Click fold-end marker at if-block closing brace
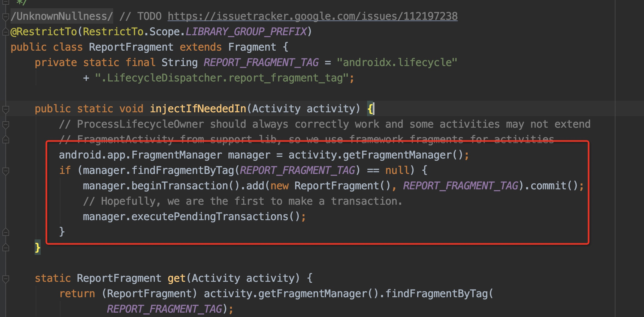Screen dimensions: 644x317 click(x=6, y=232)
